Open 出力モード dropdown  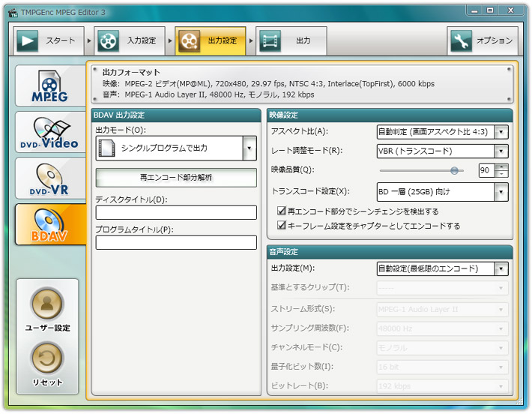click(176, 148)
